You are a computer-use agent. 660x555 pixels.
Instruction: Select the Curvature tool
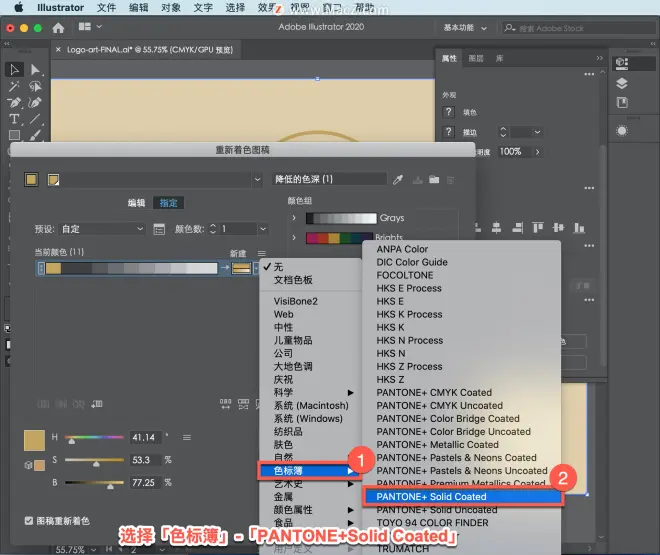point(35,102)
